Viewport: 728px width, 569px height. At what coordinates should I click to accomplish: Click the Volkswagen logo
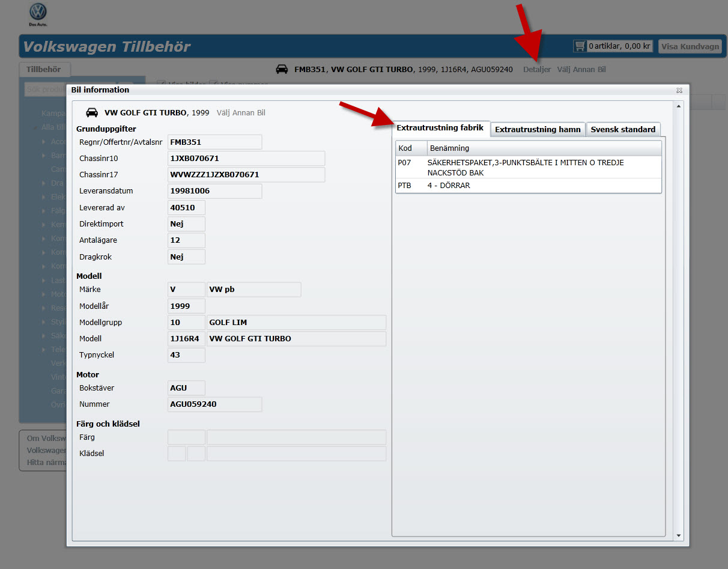pyautogui.click(x=38, y=13)
